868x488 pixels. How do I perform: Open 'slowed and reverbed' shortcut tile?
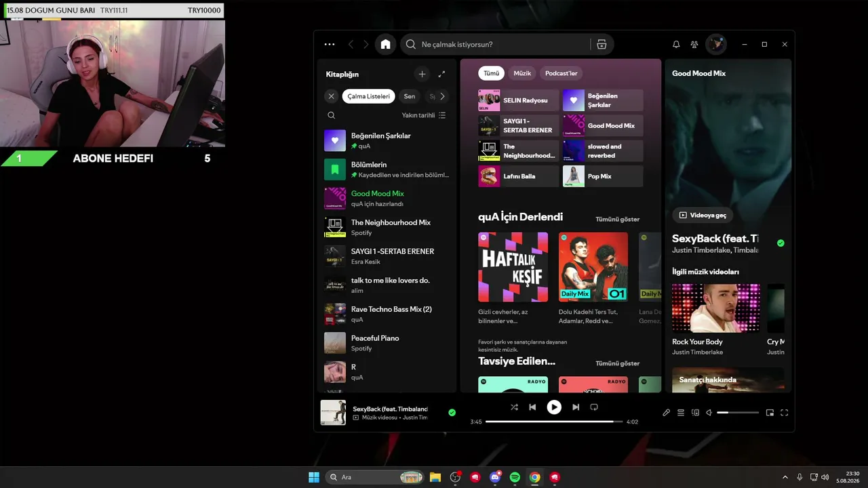603,151
